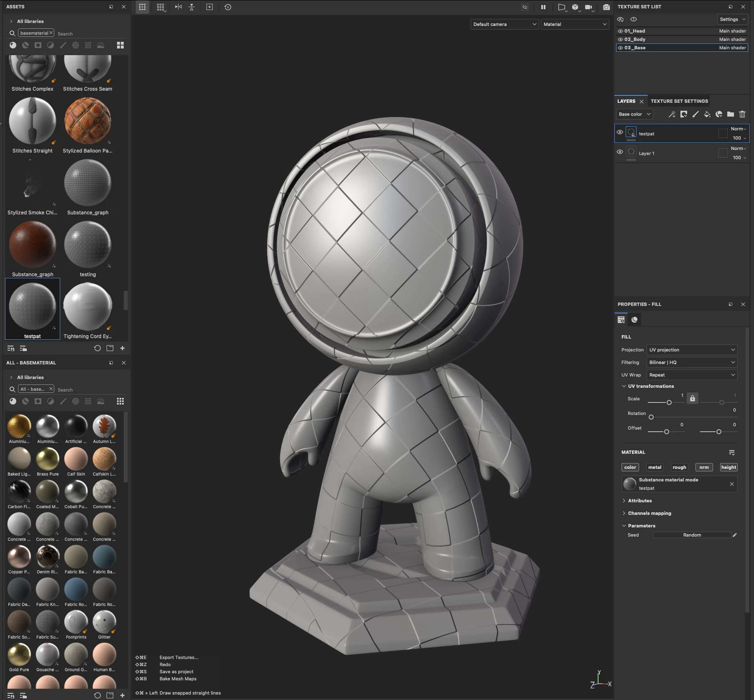Toggle the symmetry tool in the top toolbar
Viewport: 754px width, 700px height.
(178, 7)
